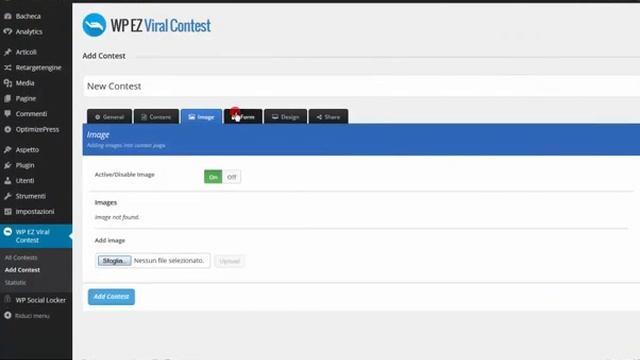The image size is (640, 360).
Task: Open Impostazioni menu item
Action: 35,211
